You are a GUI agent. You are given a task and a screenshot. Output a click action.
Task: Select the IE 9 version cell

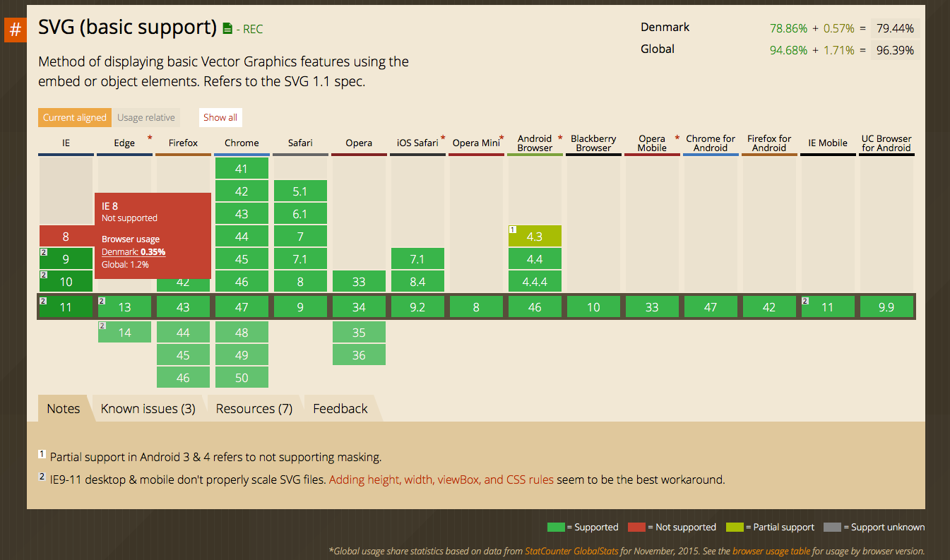(x=66, y=259)
